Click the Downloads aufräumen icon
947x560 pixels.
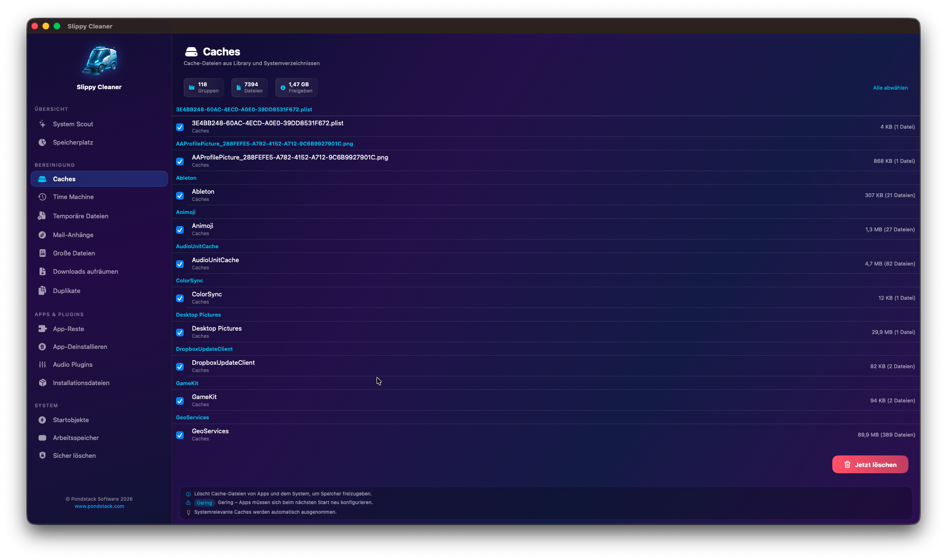(x=42, y=271)
